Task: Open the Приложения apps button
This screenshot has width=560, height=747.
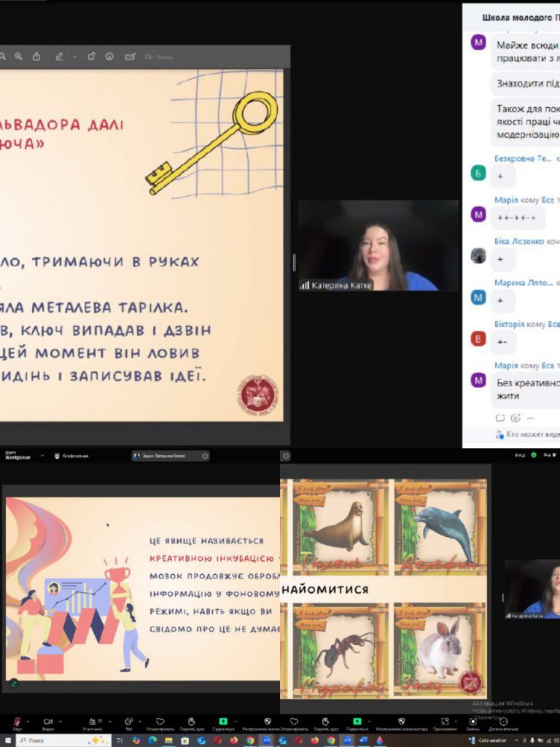Action: click(x=445, y=723)
